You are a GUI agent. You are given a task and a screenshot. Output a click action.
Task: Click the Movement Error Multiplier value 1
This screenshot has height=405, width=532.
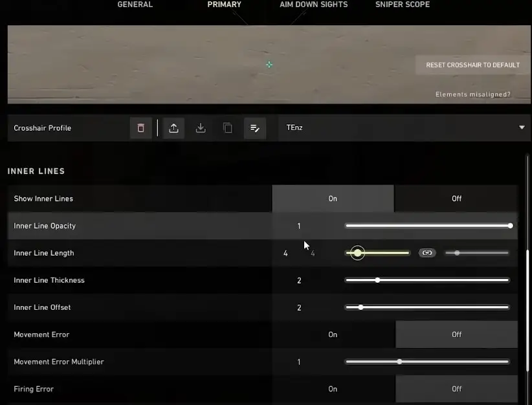(x=299, y=362)
